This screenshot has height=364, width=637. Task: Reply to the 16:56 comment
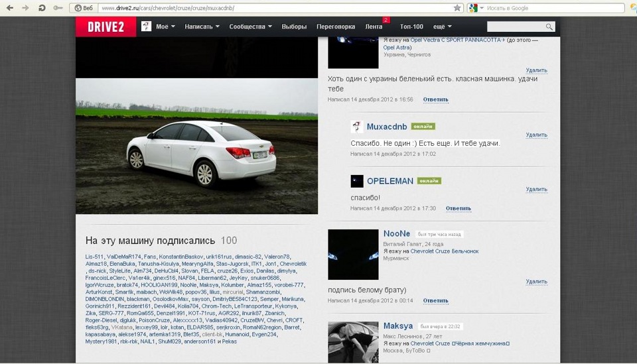click(x=435, y=99)
